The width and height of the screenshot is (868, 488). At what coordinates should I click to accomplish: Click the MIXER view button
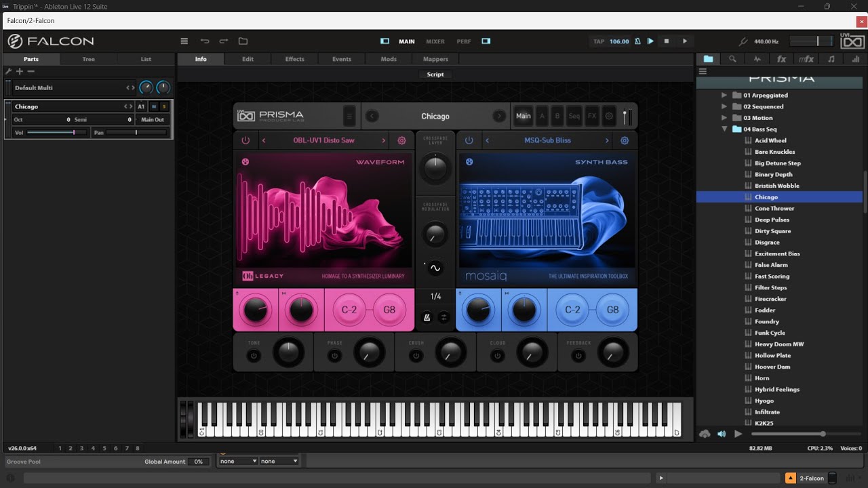pyautogui.click(x=435, y=41)
